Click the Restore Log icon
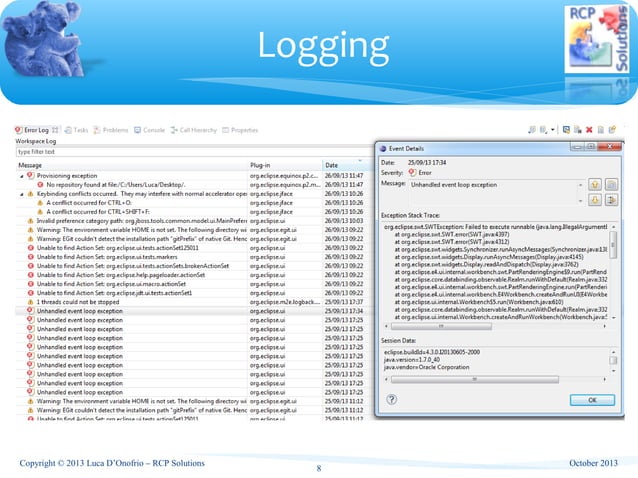This screenshot has width=638, height=478. pos(612,130)
